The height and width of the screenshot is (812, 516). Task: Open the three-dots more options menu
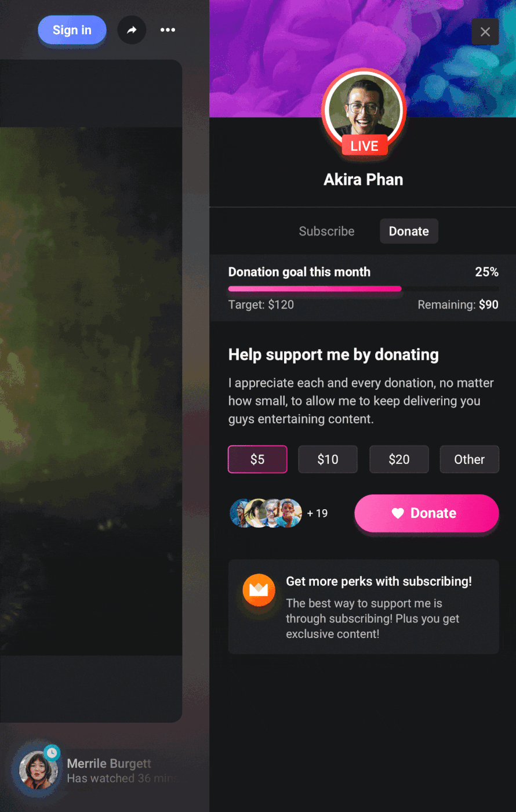click(x=168, y=30)
